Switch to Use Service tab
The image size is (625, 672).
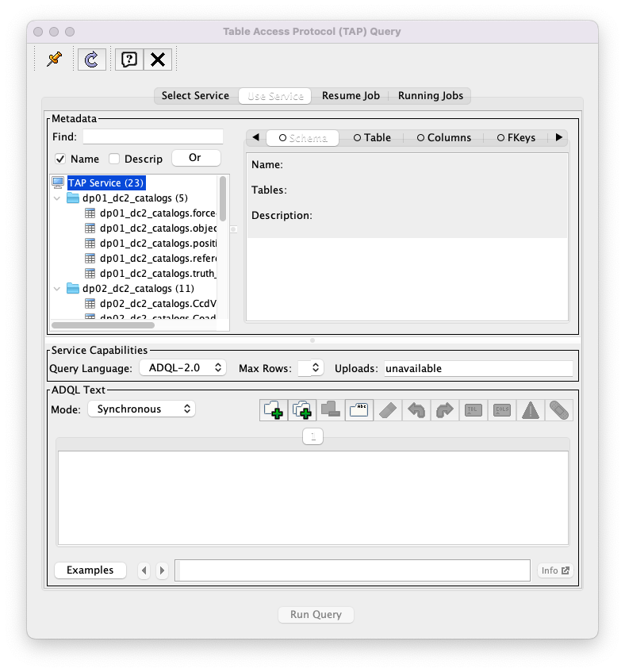[x=275, y=95]
